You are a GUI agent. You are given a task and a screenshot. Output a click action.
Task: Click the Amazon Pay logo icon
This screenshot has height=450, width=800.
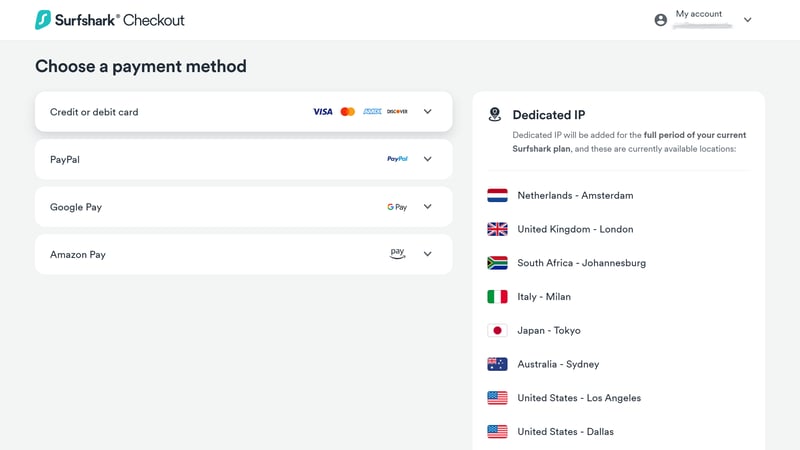(397, 254)
